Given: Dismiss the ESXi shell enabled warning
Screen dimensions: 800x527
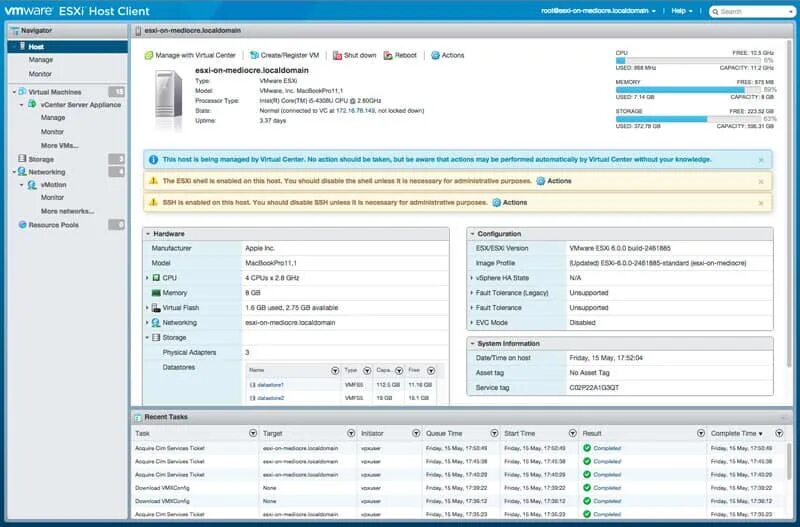Looking at the screenshot, I should point(761,182).
